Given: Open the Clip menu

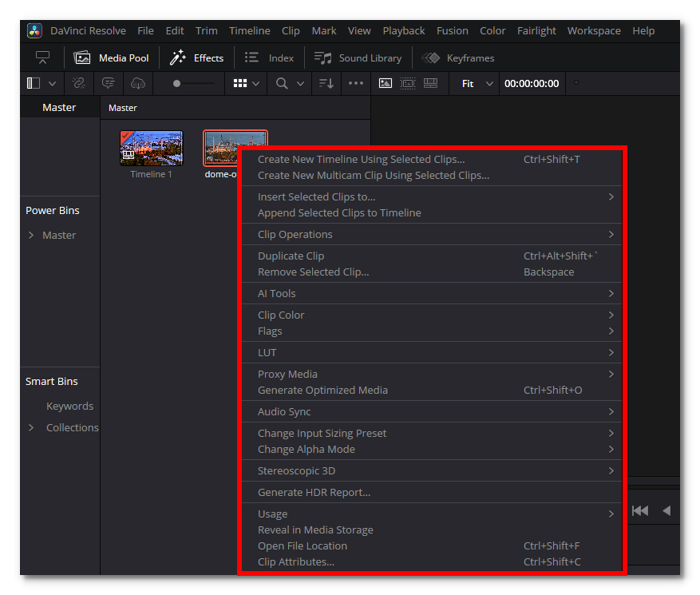Looking at the screenshot, I should point(291,31).
